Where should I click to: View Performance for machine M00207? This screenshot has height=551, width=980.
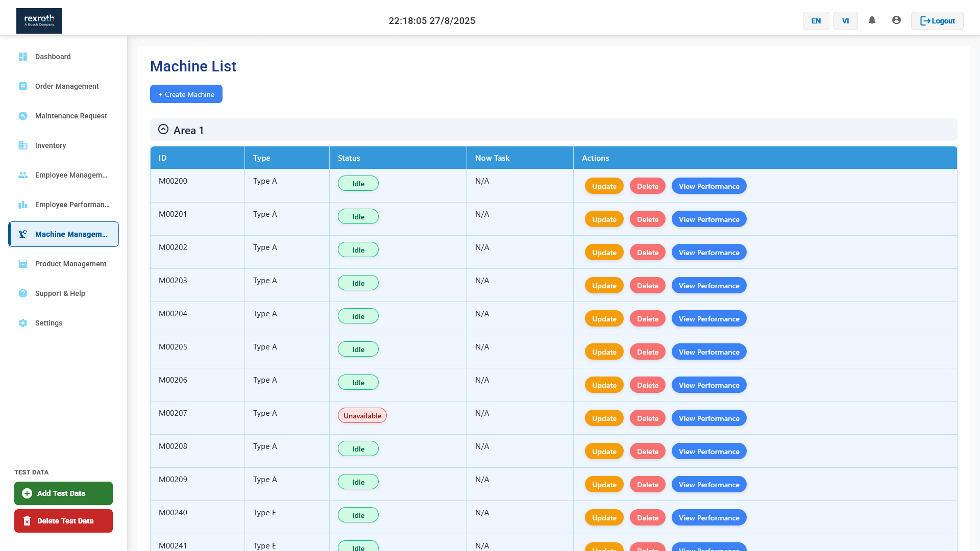tap(708, 418)
